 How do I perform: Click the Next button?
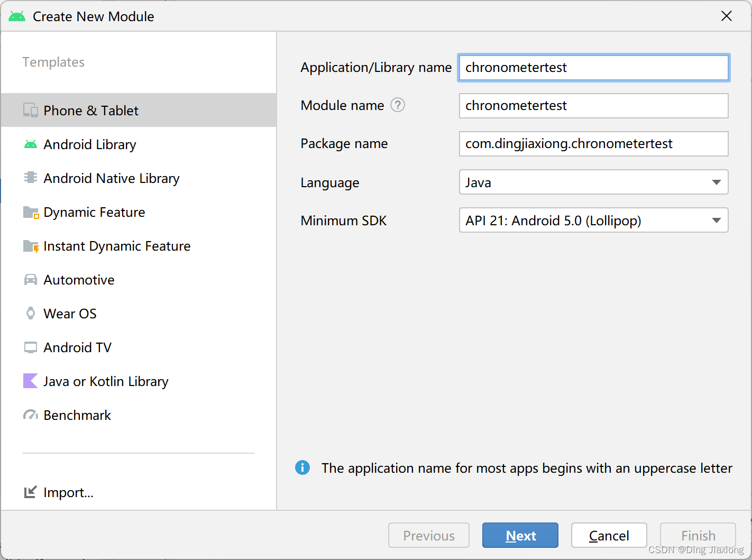[520, 535]
